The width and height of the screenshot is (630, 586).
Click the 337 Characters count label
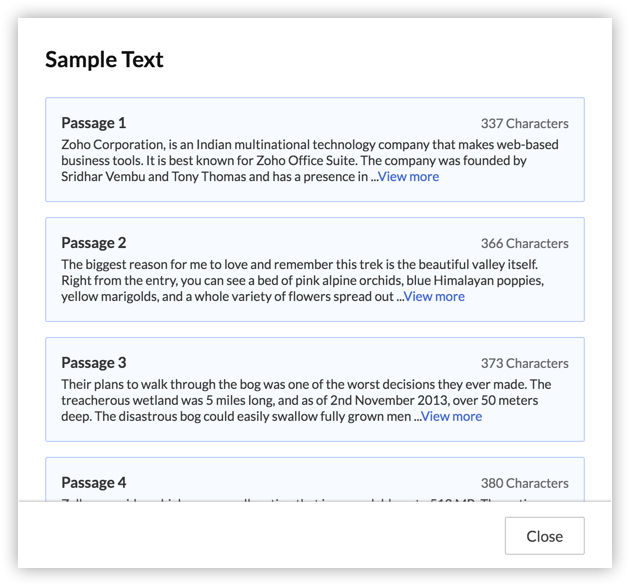(x=524, y=124)
